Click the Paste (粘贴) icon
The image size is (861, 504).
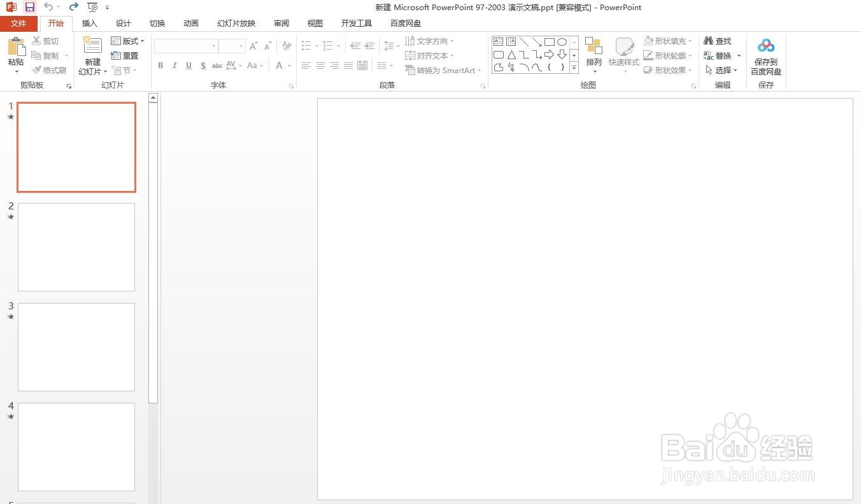pos(16,48)
